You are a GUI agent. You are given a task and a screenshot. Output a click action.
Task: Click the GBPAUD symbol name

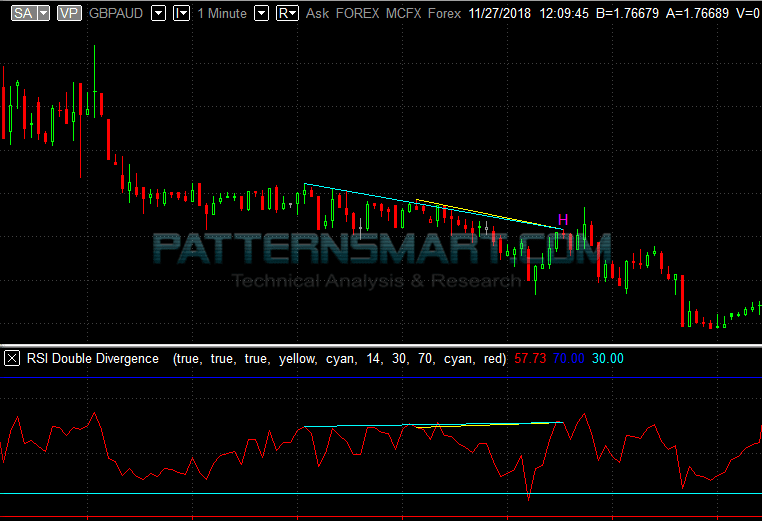coord(116,13)
